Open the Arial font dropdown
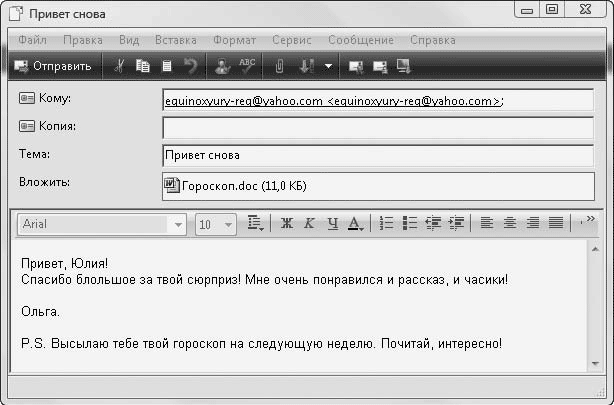Image resolution: width=614 pixels, height=405 pixels. tap(178, 224)
